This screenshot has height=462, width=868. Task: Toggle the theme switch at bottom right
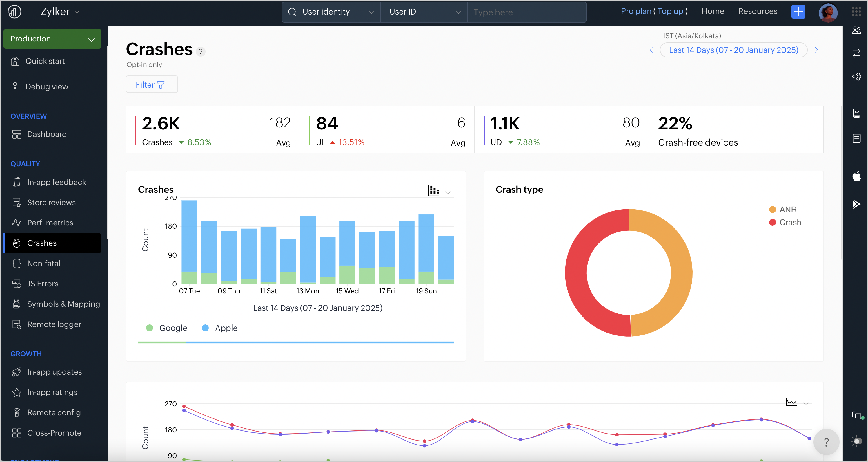click(x=857, y=441)
